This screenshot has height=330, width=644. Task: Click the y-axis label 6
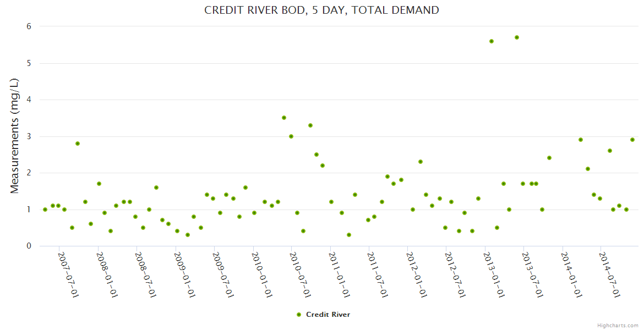pyautogui.click(x=29, y=26)
